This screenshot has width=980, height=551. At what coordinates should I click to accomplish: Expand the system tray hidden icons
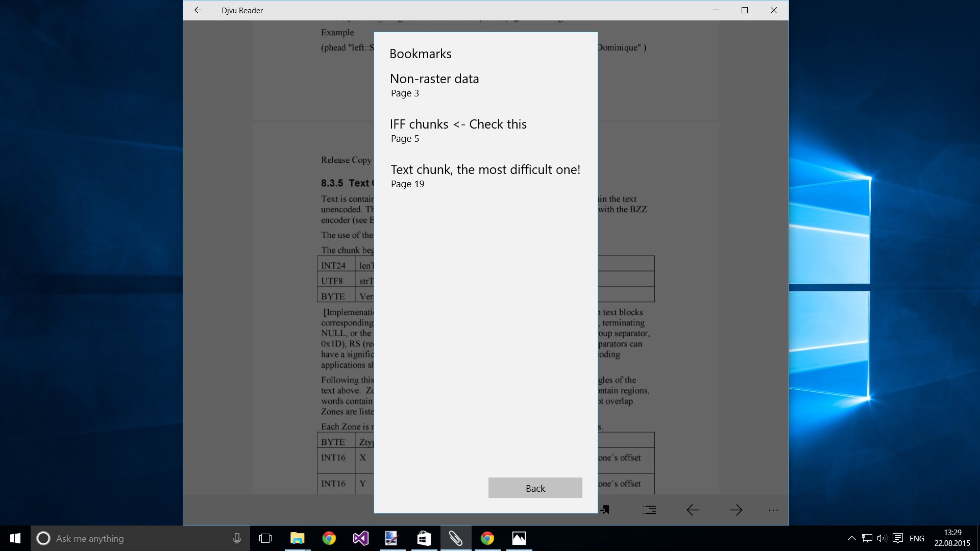[x=849, y=538]
